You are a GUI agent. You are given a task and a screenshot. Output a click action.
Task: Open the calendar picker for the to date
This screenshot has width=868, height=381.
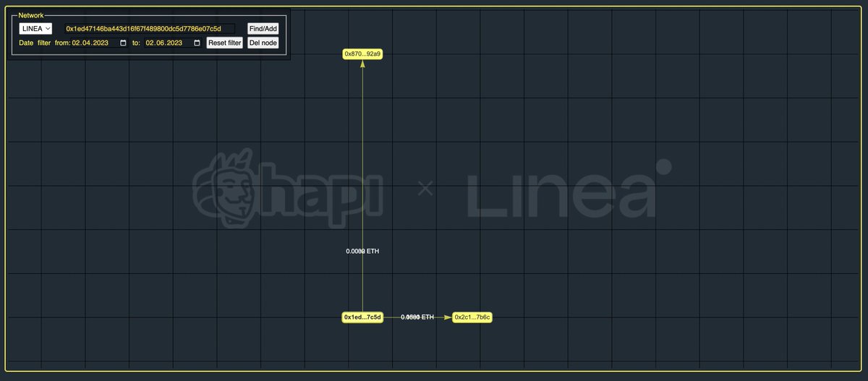tap(197, 43)
